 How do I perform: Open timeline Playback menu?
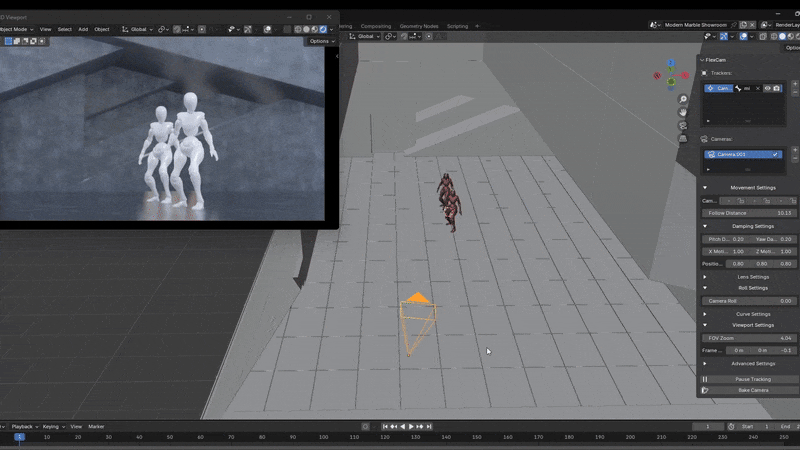pos(24,427)
